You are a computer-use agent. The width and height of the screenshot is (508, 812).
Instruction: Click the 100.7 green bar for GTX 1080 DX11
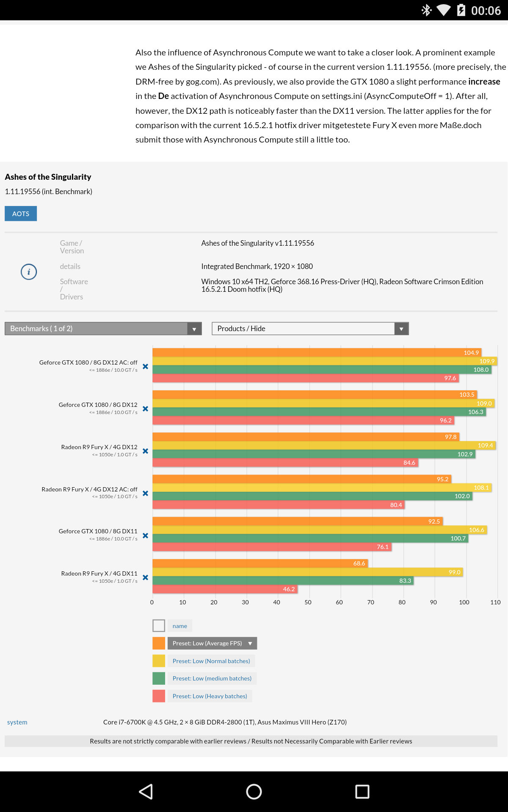(x=310, y=538)
